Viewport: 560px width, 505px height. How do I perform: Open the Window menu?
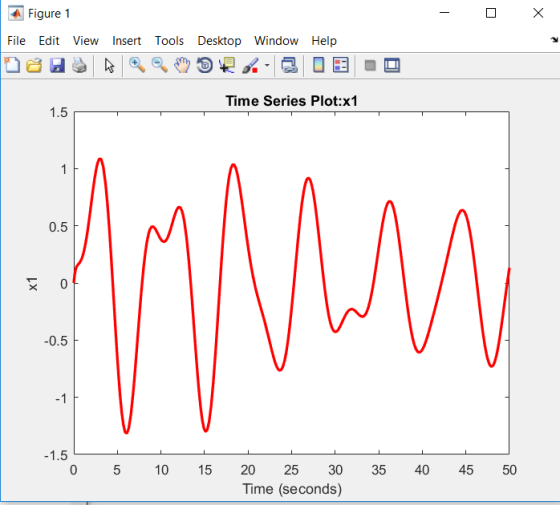276,41
